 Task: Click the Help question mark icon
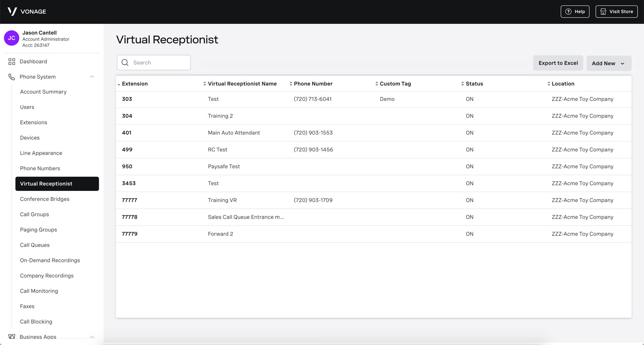pos(568,11)
